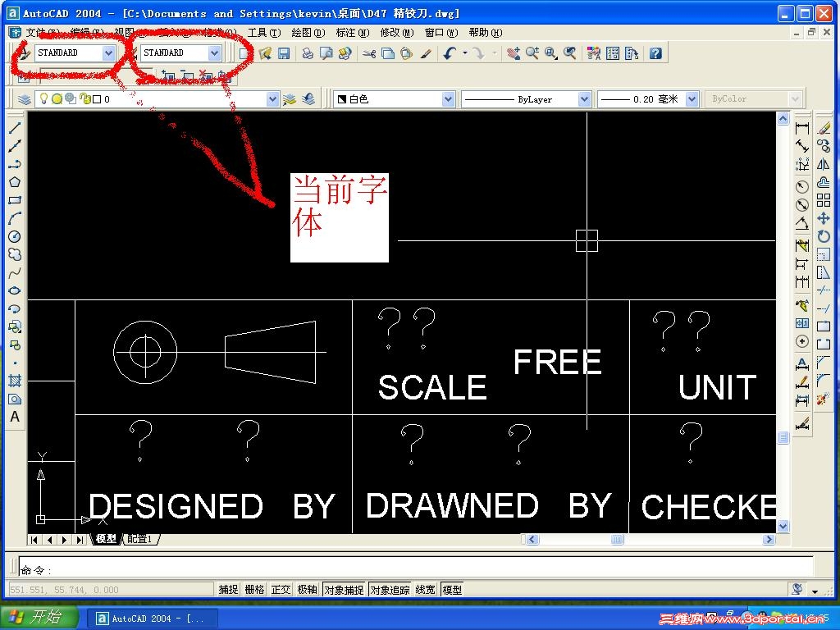Toggle 捕捉 snap mode in status bar
This screenshot has height=630, width=840.
[x=228, y=590]
